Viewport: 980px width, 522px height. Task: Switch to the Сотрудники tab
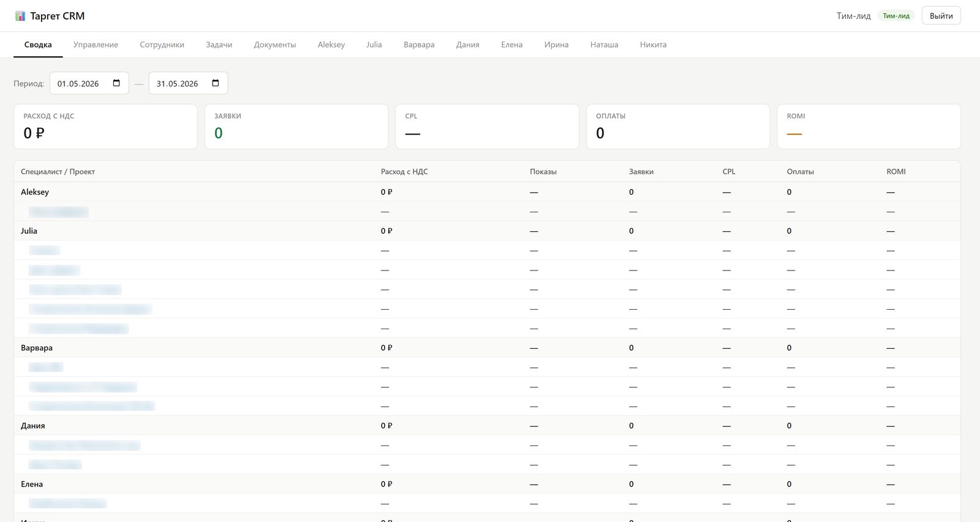coord(162,45)
